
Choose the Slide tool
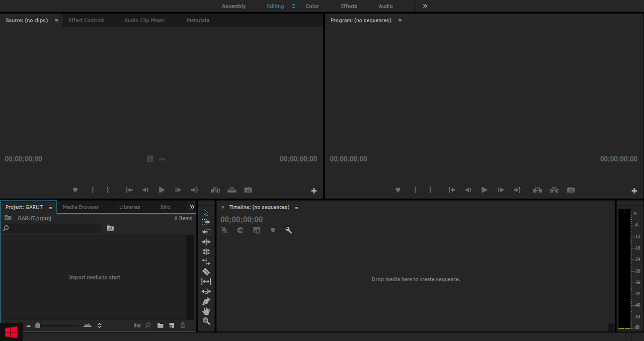pyautogui.click(x=206, y=291)
